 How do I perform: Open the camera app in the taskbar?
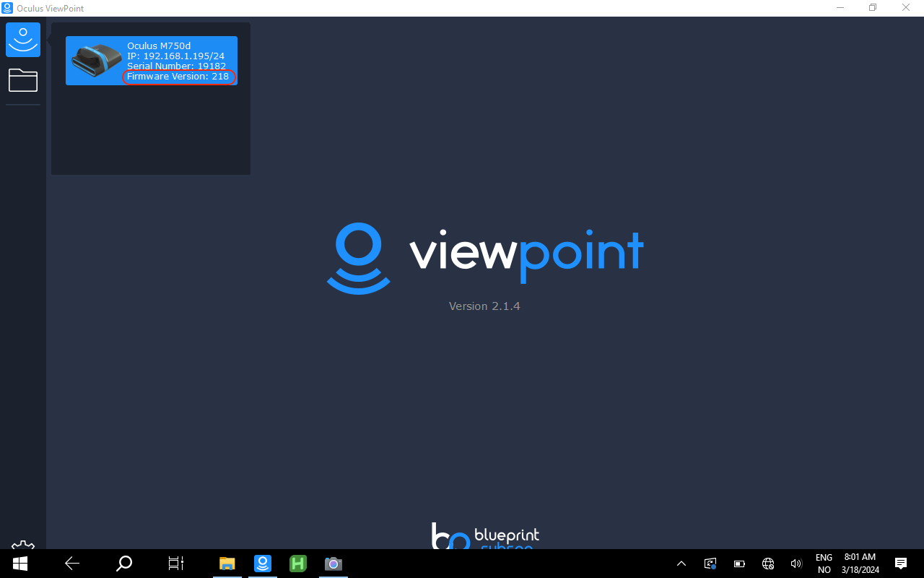333,564
